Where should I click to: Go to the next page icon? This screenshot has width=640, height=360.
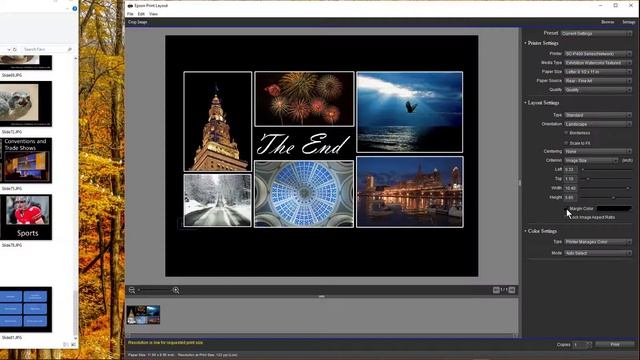coord(512,290)
